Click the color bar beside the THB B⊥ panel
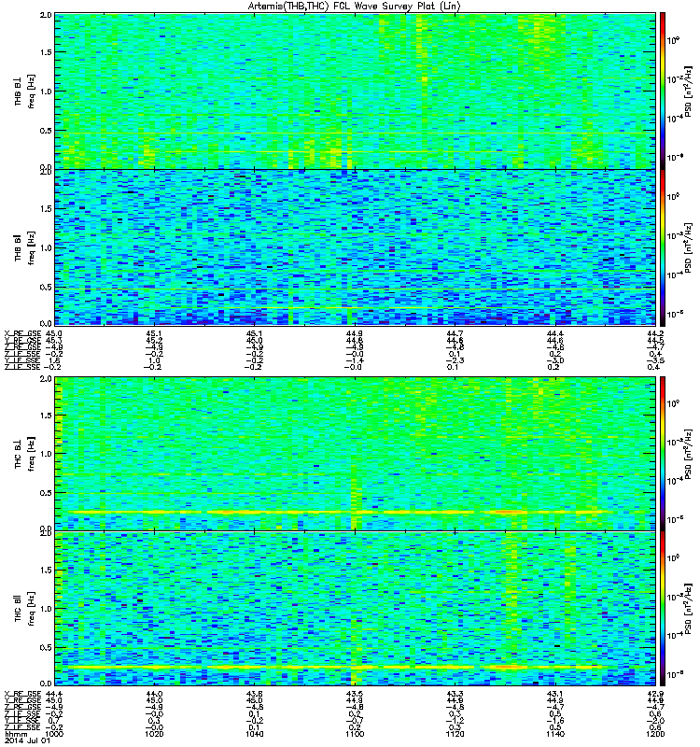This screenshot has height=747, width=700. tap(662, 91)
